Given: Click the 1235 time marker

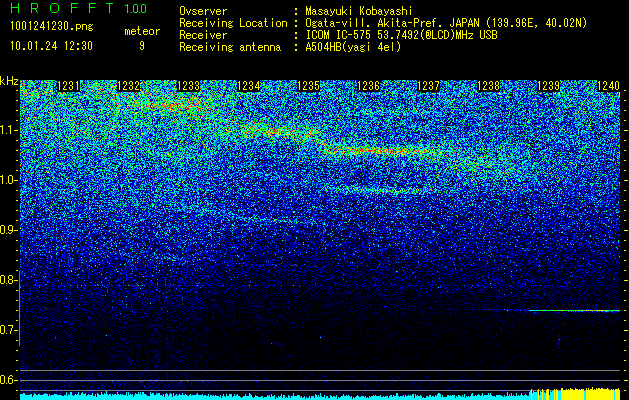Looking at the screenshot, I should coord(308,86).
